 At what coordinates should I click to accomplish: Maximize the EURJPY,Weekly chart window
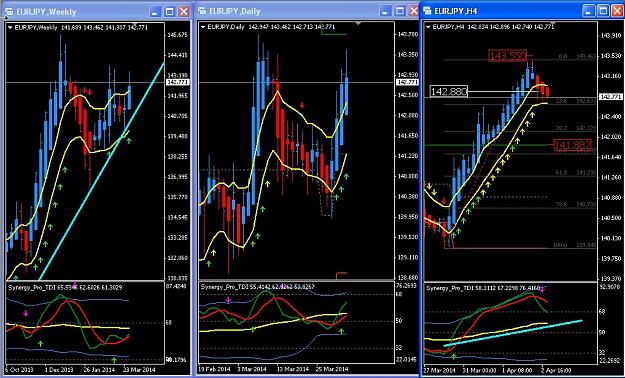[x=170, y=11]
